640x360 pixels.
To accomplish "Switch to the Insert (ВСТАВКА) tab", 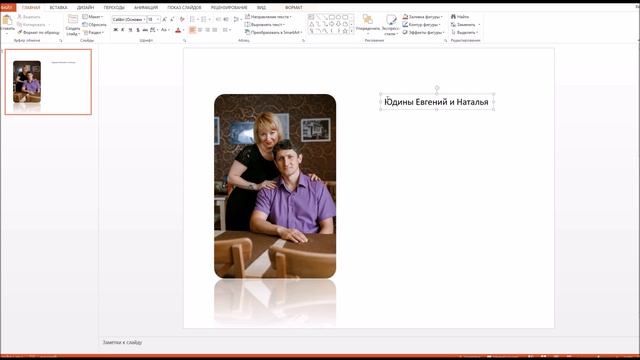I will tap(58, 7).
